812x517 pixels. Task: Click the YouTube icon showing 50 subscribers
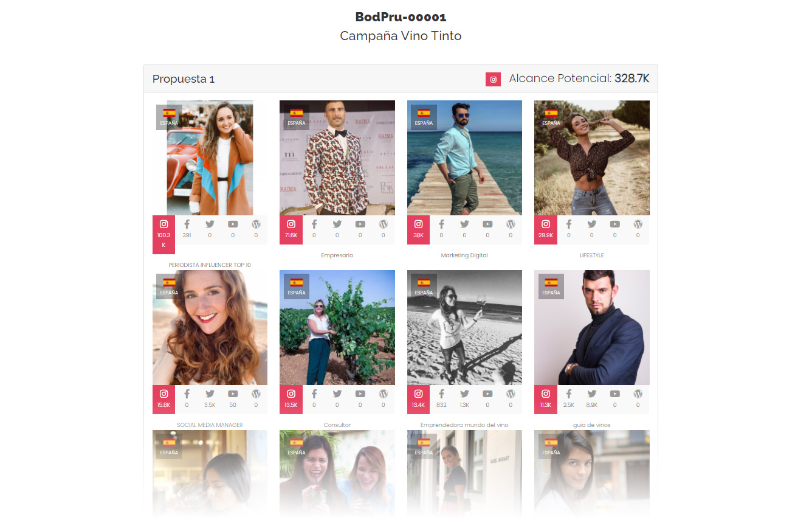click(x=233, y=394)
